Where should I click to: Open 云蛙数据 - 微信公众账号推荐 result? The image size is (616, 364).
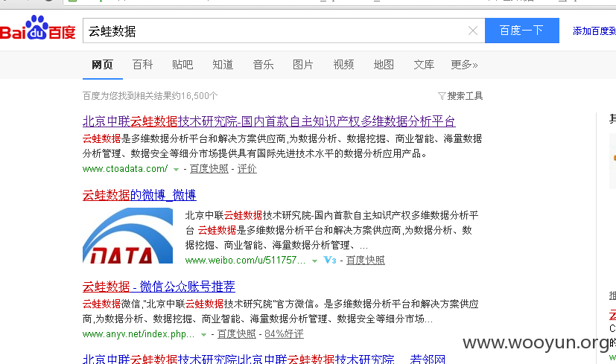point(159,287)
